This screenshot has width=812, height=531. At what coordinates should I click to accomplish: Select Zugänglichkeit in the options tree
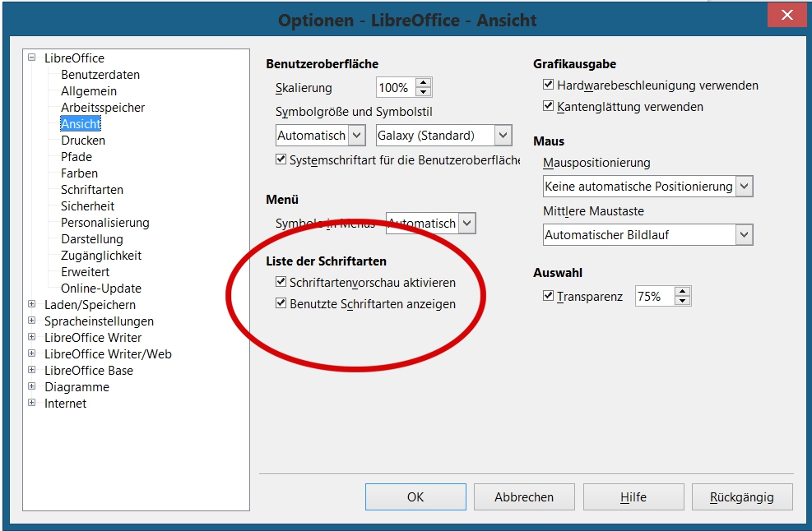point(101,255)
